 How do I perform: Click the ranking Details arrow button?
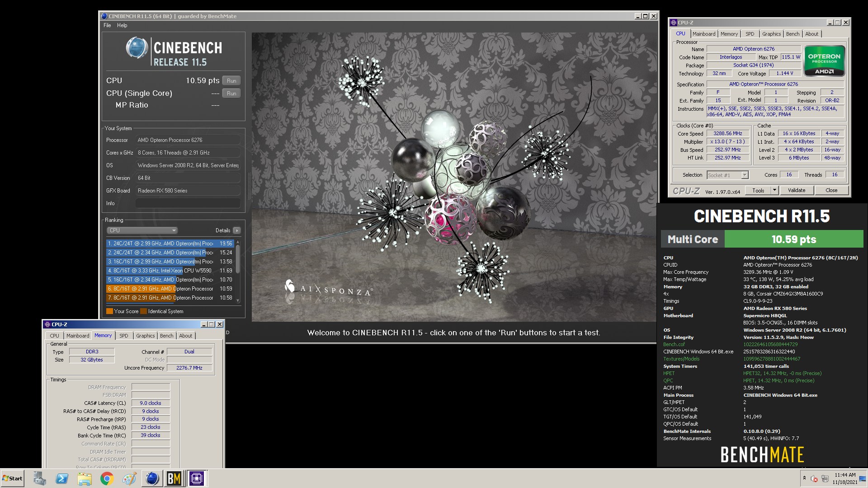tap(236, 230)
